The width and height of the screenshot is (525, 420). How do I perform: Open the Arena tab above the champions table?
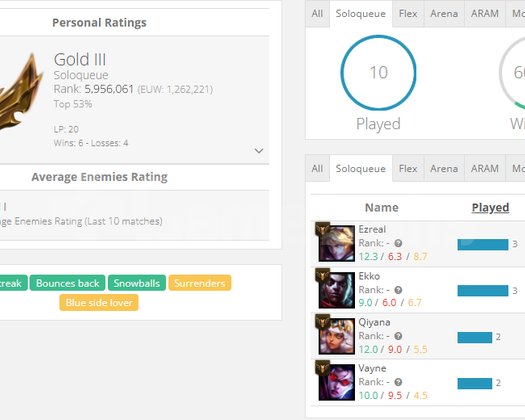[444, 168]
